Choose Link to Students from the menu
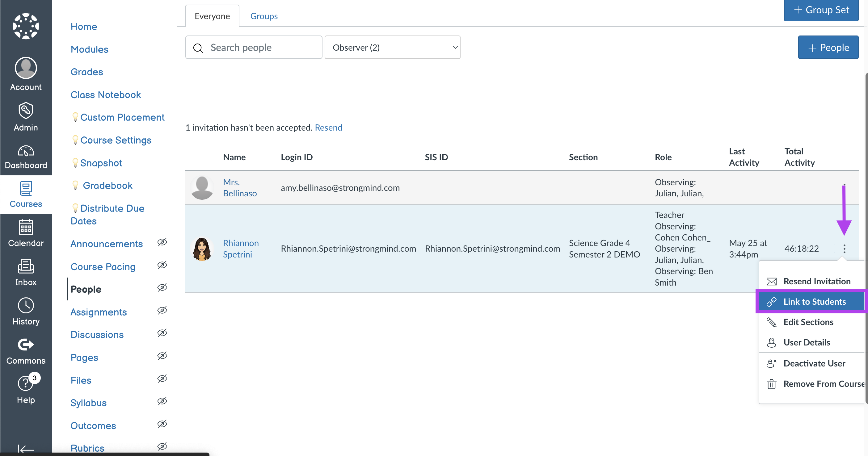Image resolution: width=868 pixels, height=456 pixels. pos(811,302)
